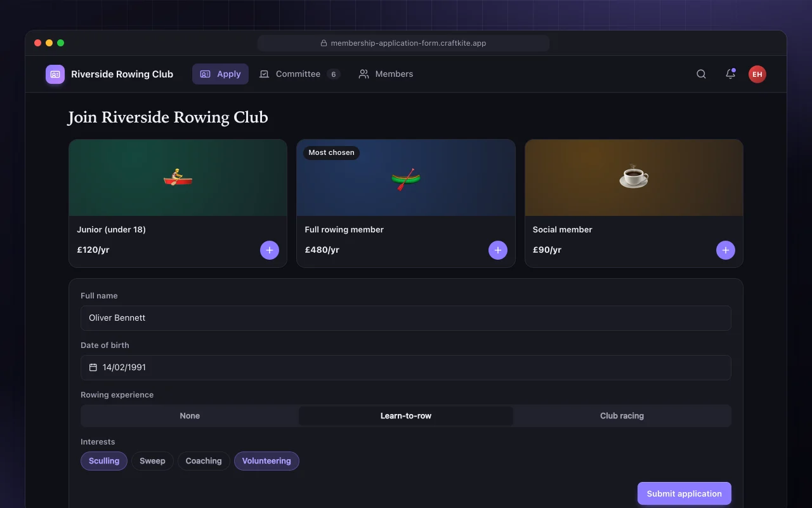The height and width of the screenshot is (508, 812).
Task: Go to the Apply tab
Action: pos(220,74)
